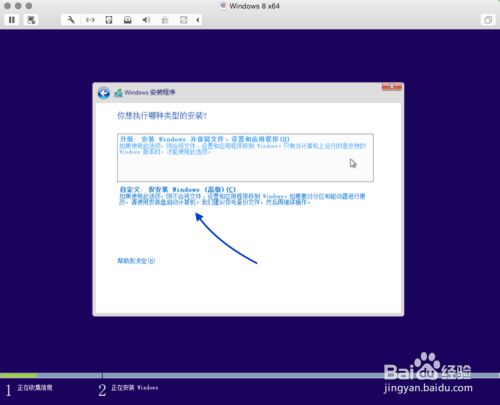Click the USB device toolbar icon
The height and width of the screenshot is (405, 500).
165,20
